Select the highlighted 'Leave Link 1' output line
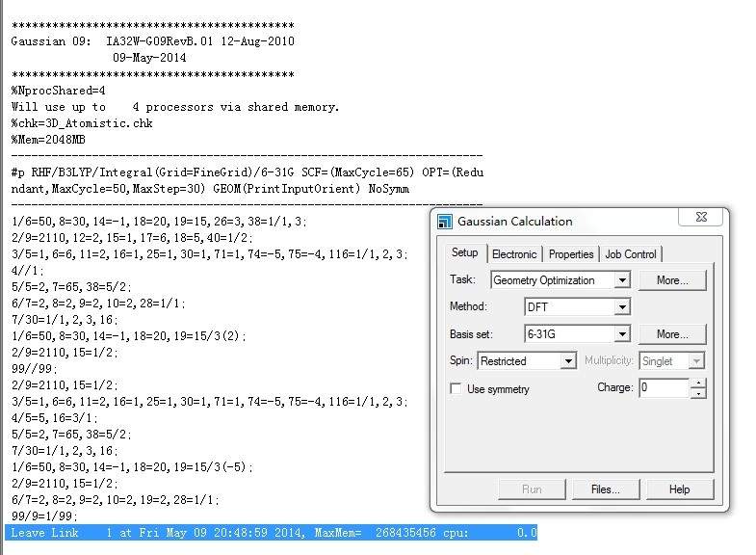This screenshot has height=555, width=756. pos(271,532)
